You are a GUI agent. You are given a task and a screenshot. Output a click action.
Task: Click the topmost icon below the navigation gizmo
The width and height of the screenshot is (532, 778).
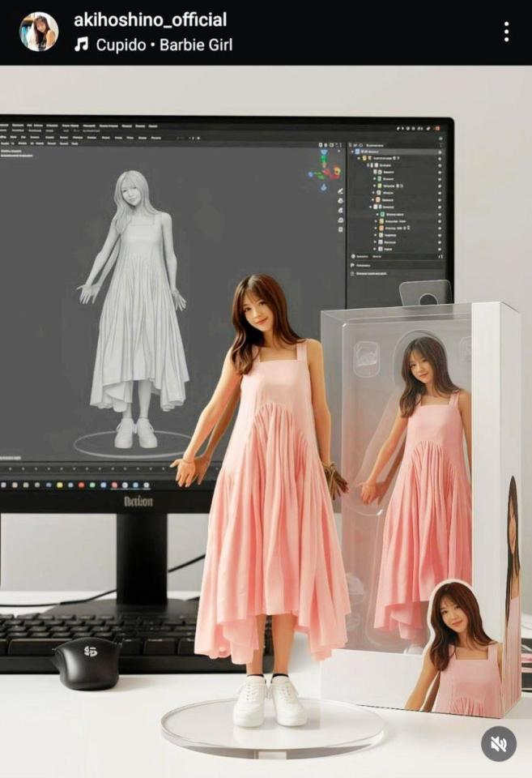click(x=341, y=190)
